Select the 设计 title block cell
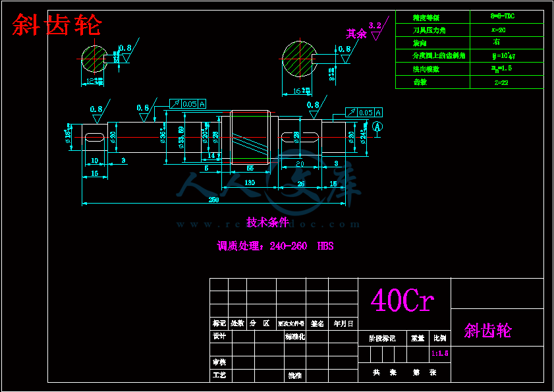 pyautogui.click(x=221, y=337)
